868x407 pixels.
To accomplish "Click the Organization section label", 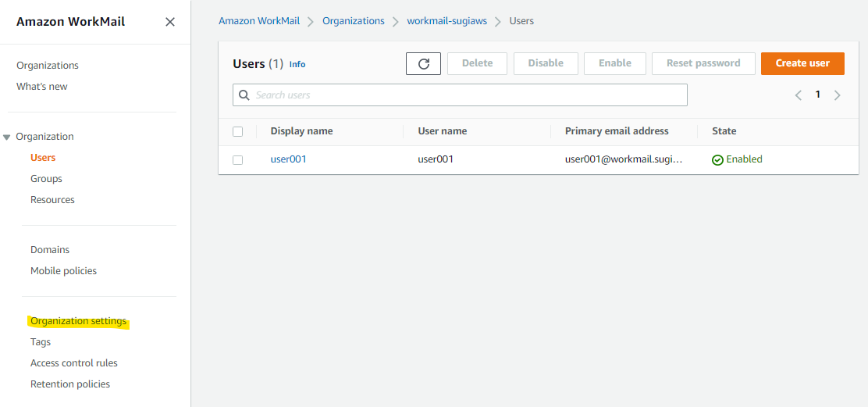I will tap(44, 136).
